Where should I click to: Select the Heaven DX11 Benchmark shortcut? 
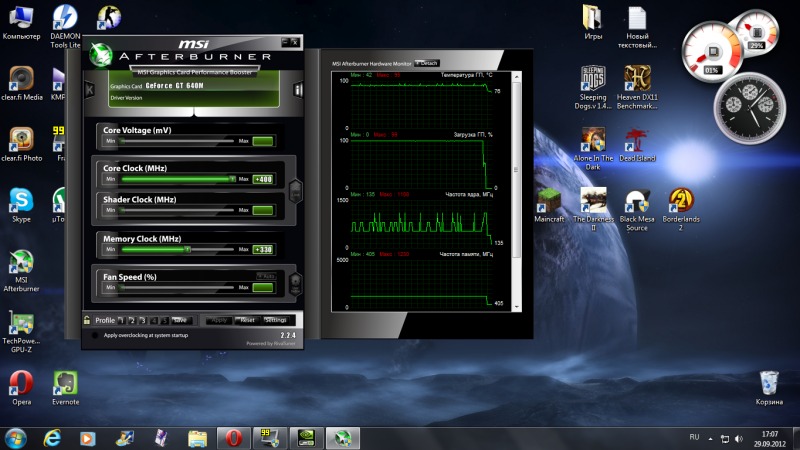click(637, 87)
